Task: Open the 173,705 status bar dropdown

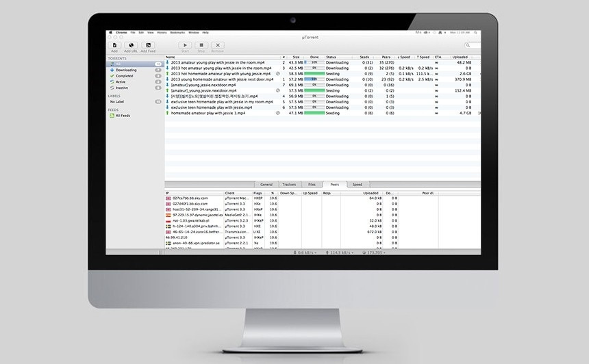Action: tap(374, 252)
